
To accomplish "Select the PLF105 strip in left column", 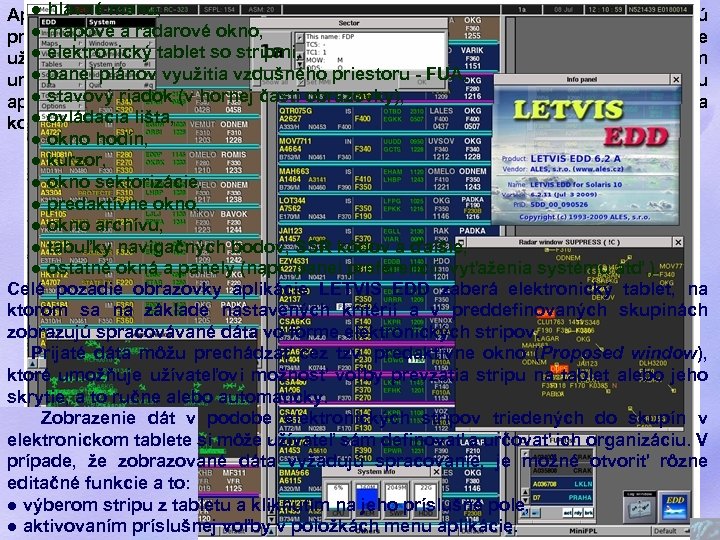I will click(x=54, y=214).
